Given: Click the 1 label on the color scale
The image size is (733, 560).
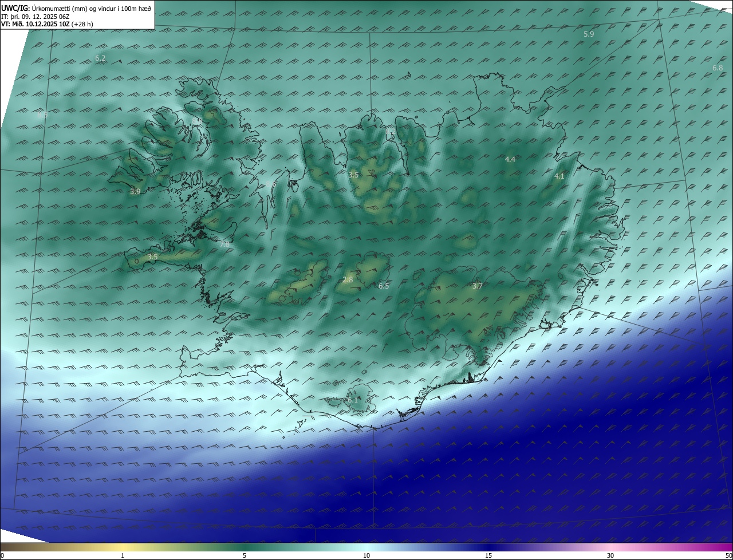Looking at the screenshot, I should [x=123, y=555].
